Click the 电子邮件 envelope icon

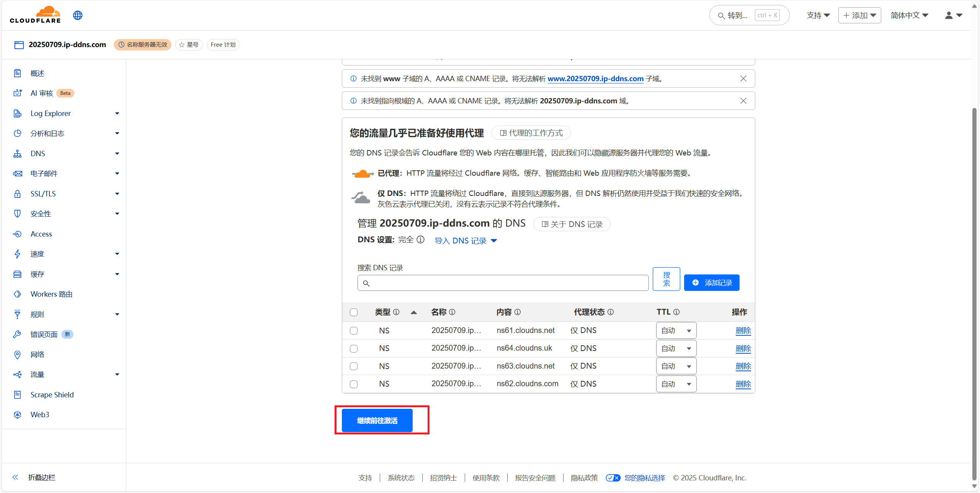coord(17,173)
